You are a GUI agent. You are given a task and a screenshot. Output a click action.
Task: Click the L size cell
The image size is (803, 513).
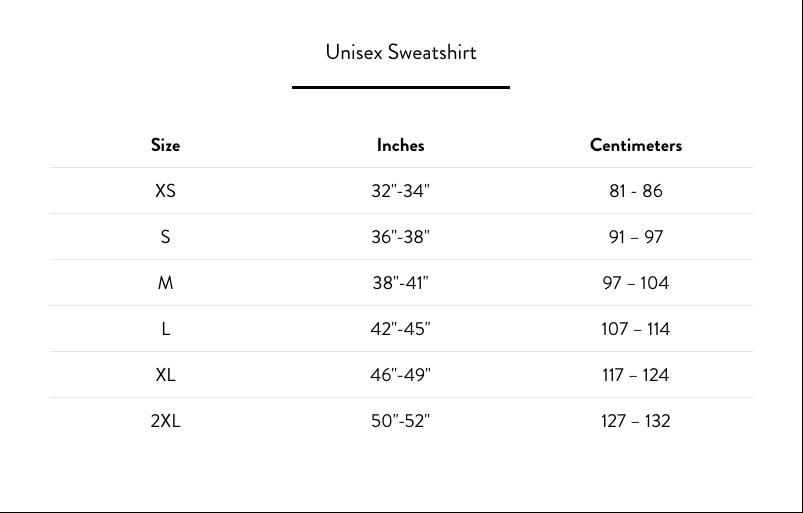click(x=165, y=329)
